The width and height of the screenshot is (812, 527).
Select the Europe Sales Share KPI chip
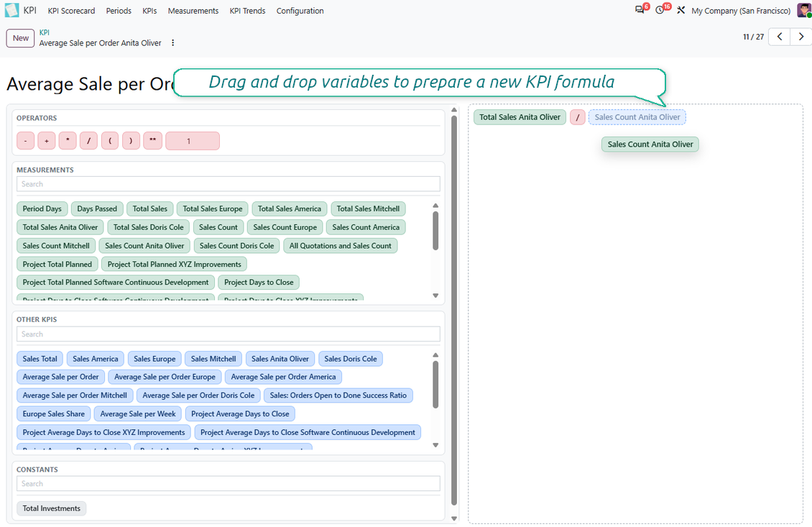tap(54, 413)
